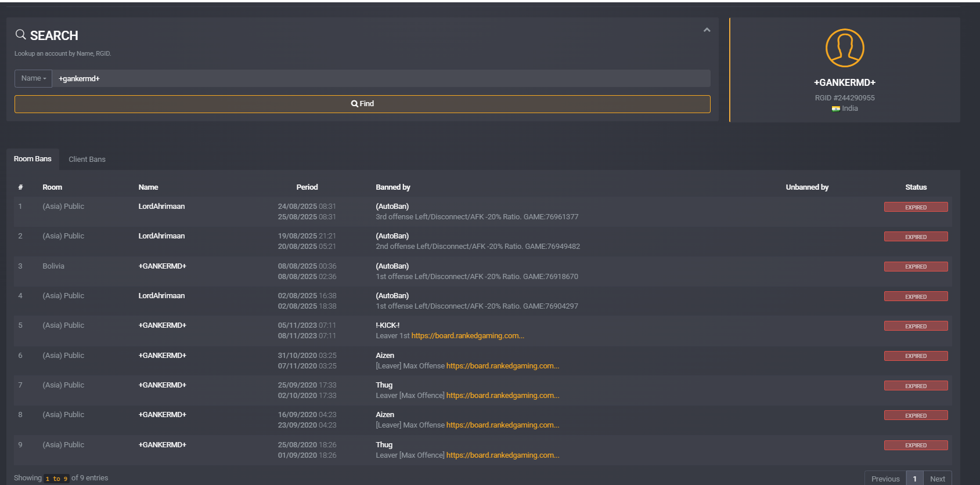Click the India flag icon
Screen dimensions: 980x485
click(835, 108)
